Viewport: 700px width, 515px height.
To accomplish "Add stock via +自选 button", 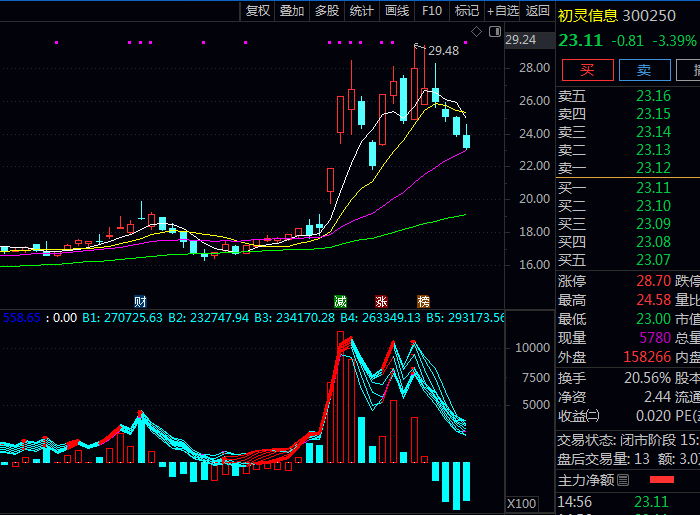I will point(503,11).
